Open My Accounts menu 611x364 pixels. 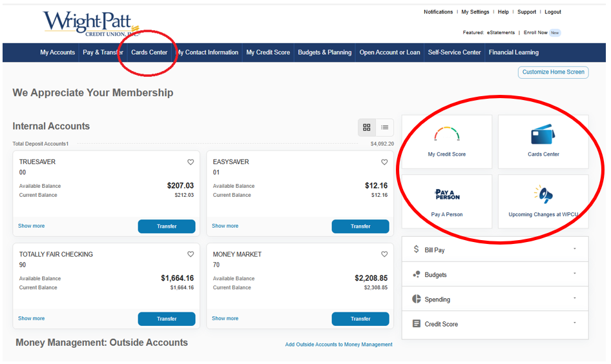[x=57, y=52]
